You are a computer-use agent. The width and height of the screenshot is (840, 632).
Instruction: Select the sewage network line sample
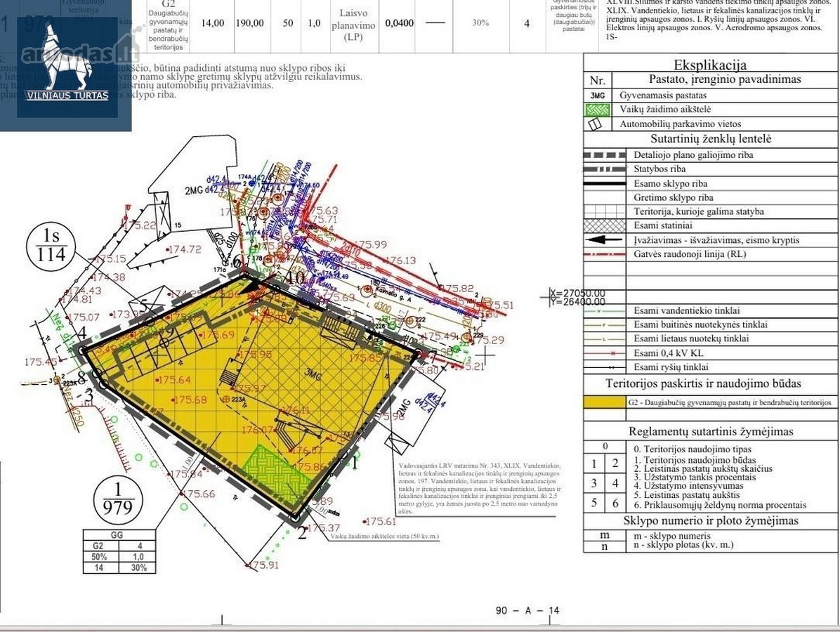604,324
